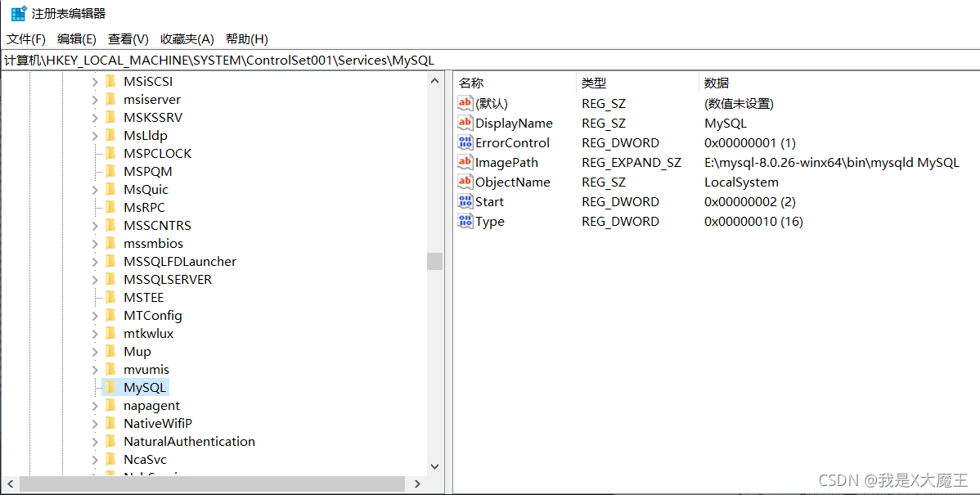The width and height of the screenshot is (980, 495).
Task: Click the MSSQLSERVER folder icon
Action: pyautogui.click(x=110, y=279)
